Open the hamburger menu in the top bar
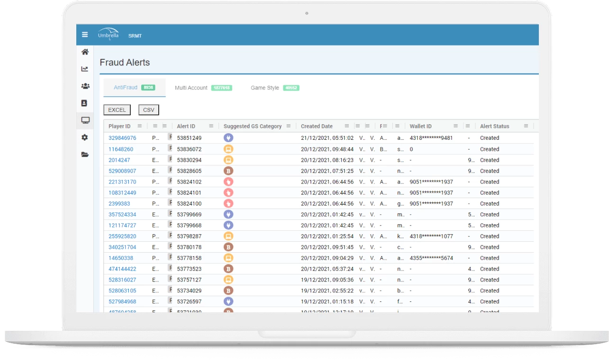The width and height of the screenshot is (609, 364). (85, 34)
